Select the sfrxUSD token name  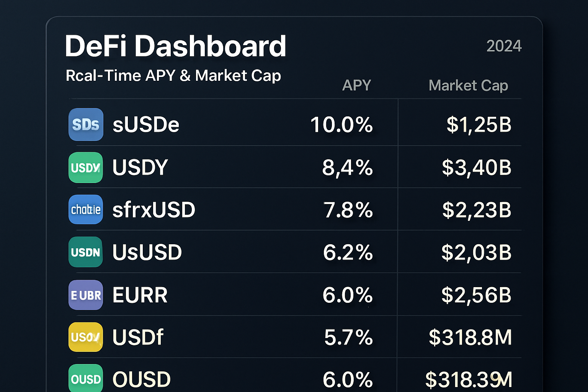[x=154, y=210]
